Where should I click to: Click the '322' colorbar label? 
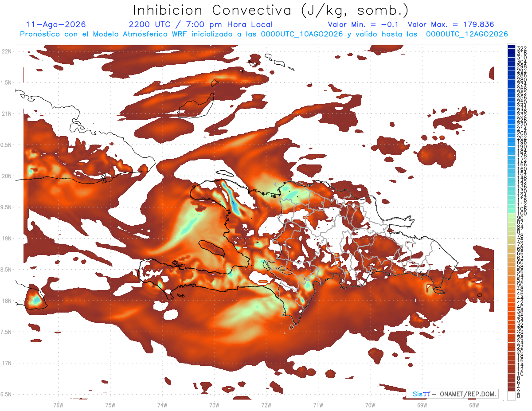pos(522,48)
